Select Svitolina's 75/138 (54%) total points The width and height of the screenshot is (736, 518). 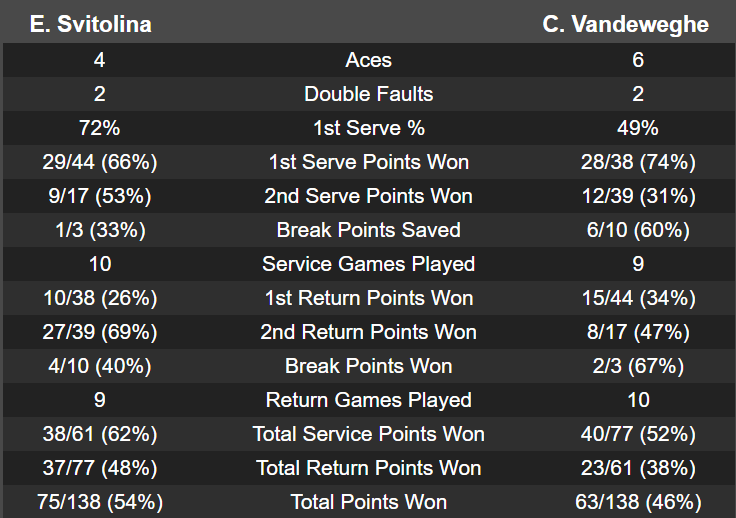click(99, 502)
